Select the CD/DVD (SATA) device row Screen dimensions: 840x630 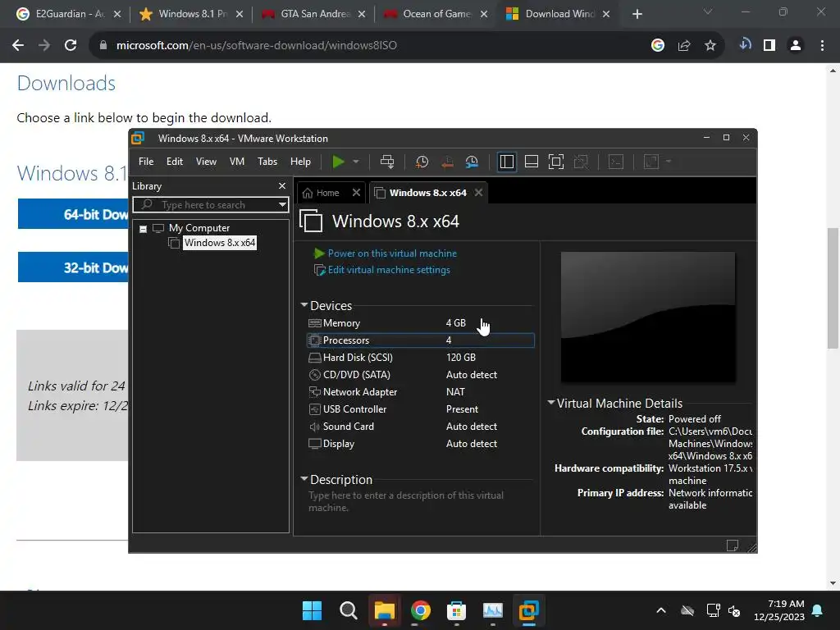[x=421, y=374]
